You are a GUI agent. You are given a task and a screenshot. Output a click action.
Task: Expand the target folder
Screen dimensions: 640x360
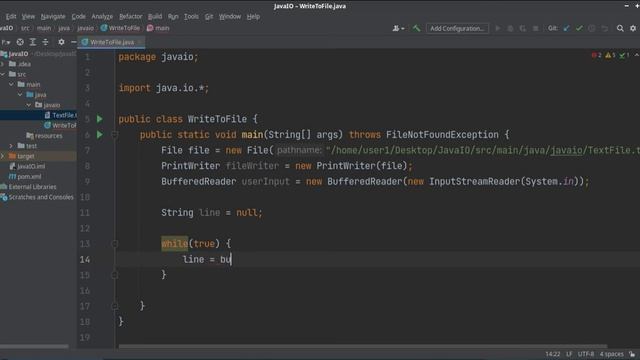pyautogui.click(x=3, y=156)
